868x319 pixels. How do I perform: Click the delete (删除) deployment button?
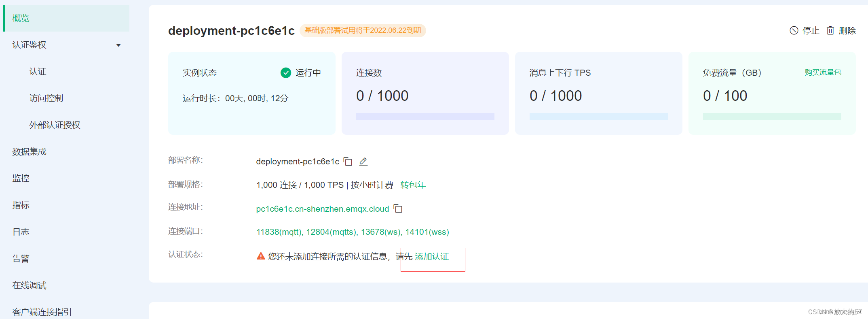(x=841, y=30)
